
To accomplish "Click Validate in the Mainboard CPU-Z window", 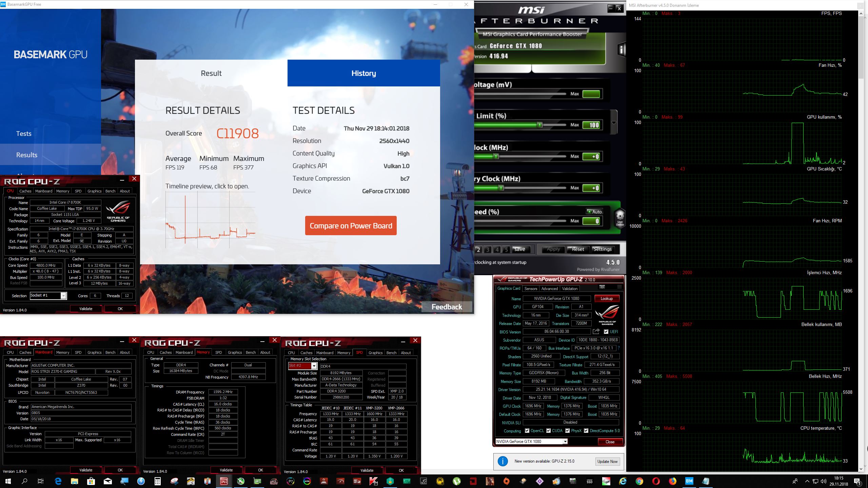I will pyautogui.click(x=86, y=470).
